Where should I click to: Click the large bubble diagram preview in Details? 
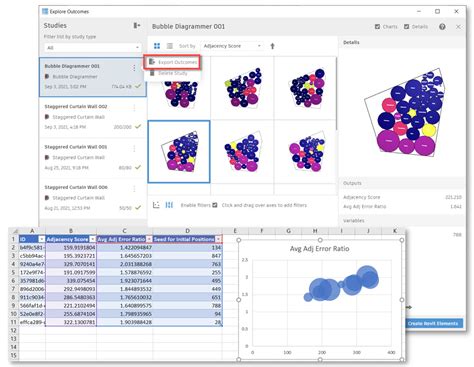tap(404, 113)
